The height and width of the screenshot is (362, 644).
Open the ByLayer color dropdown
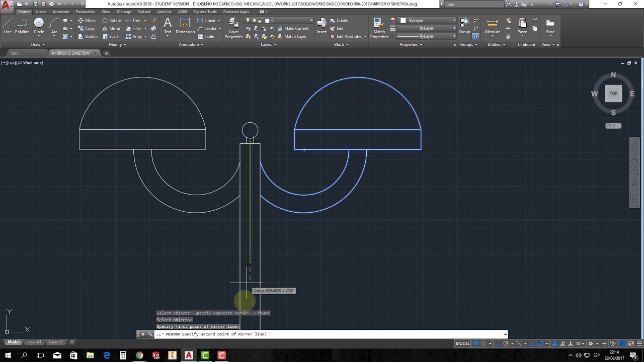point(428,21)
